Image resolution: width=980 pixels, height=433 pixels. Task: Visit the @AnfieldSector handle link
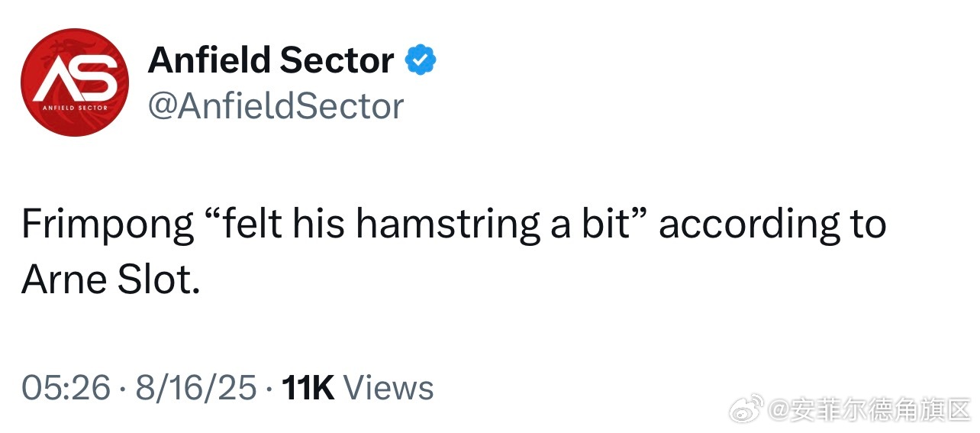point(276,106)
